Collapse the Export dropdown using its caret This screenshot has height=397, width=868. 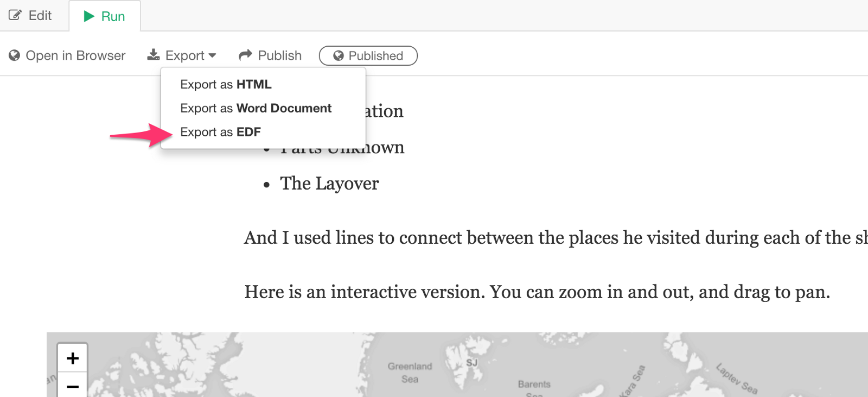[x=212, y=55]
